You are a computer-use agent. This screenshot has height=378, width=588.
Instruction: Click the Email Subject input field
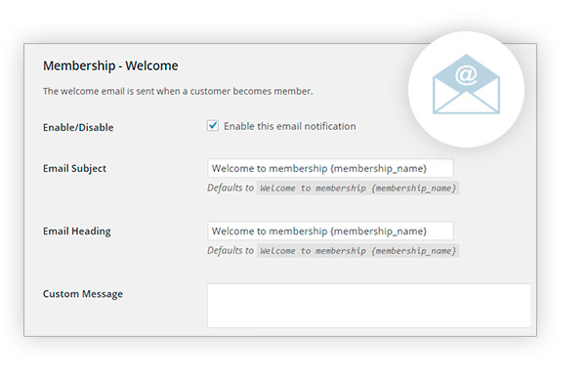coord(330,168)
